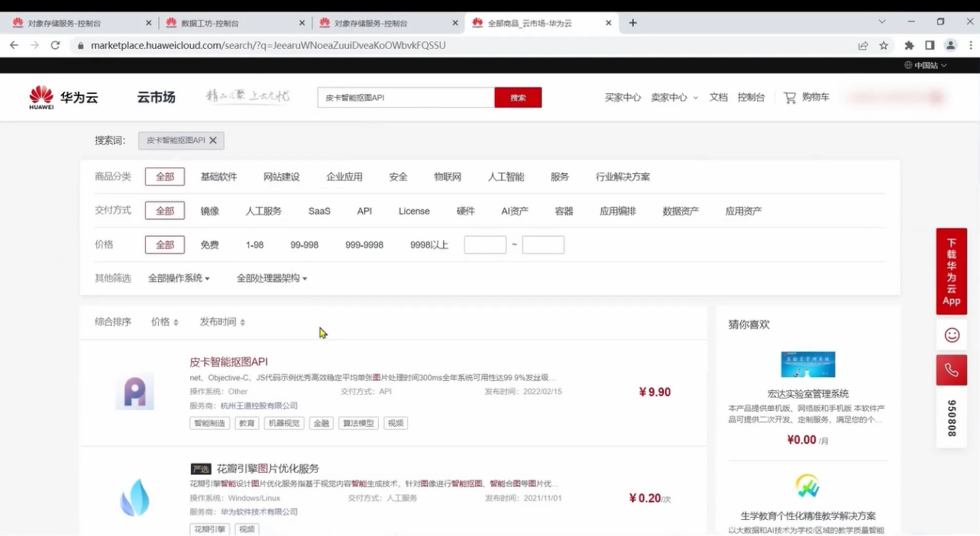Click the red phone contact icon
The width and height of the screenshot is (980, 536).
click(952, 370)
